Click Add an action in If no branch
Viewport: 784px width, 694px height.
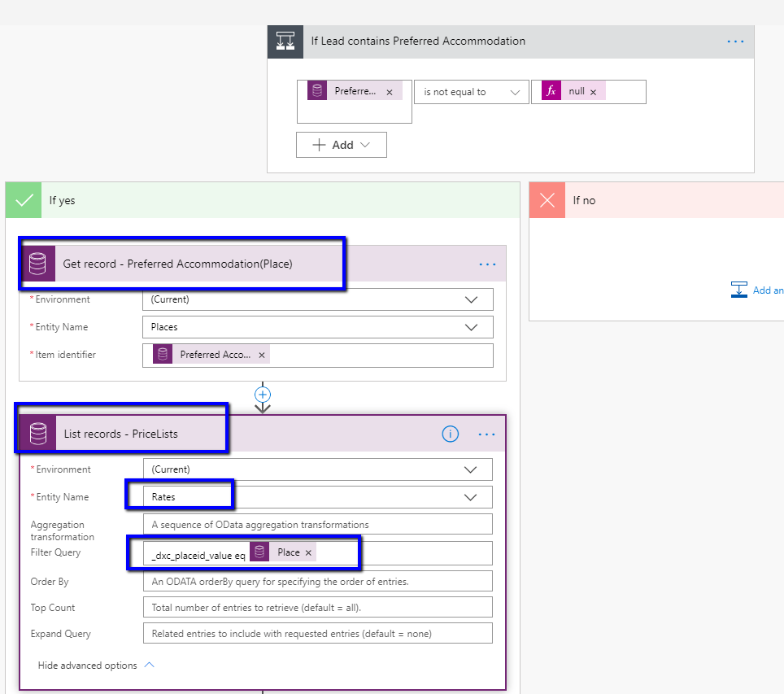click(x=756, y=290)
